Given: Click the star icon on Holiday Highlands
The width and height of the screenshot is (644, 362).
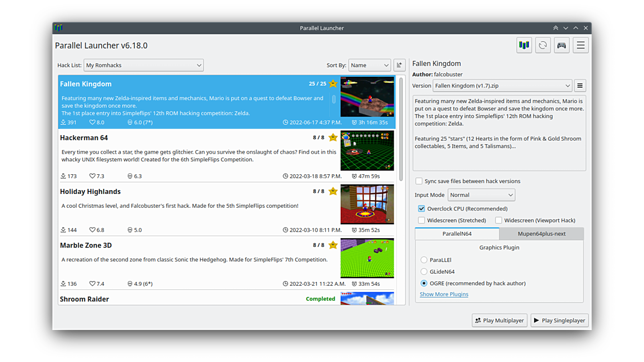Looking at the screenshot, I should tap(333, 191).
